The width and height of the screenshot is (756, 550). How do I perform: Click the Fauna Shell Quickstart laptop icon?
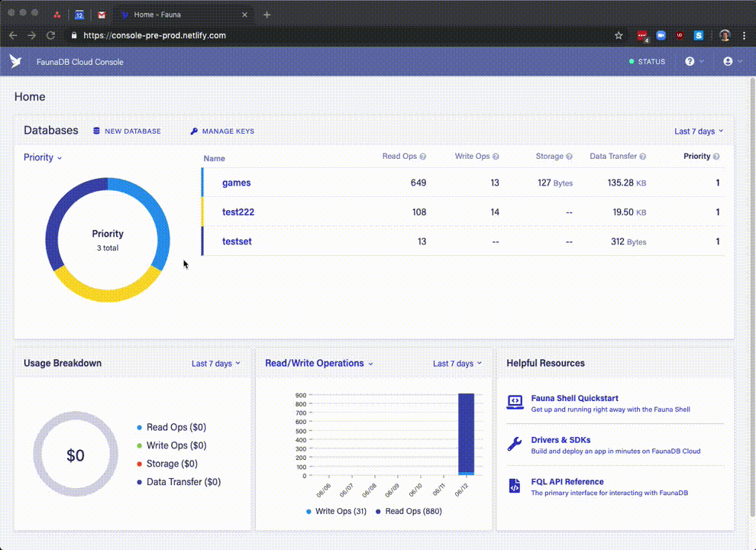tap(515, 402)
